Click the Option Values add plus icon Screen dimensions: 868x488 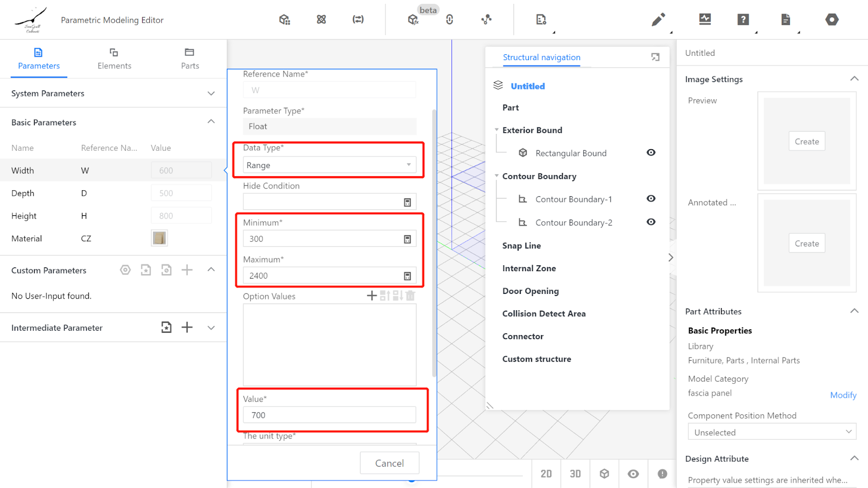pos(372,296)
